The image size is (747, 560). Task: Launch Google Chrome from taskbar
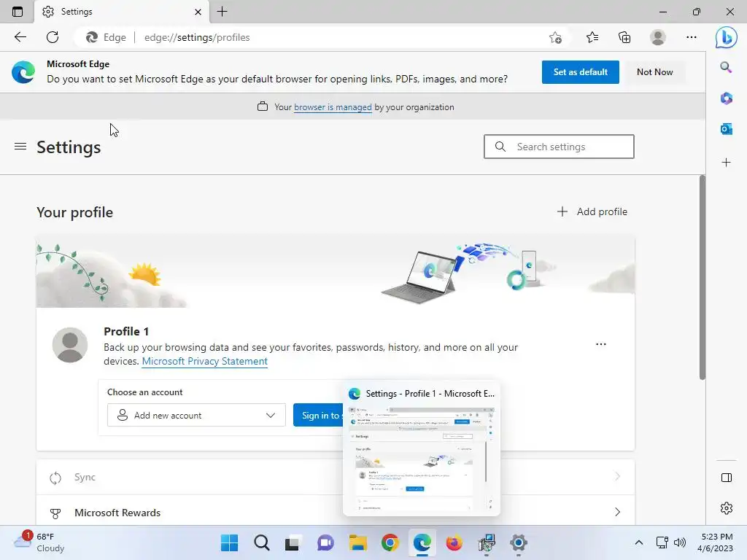390,542
